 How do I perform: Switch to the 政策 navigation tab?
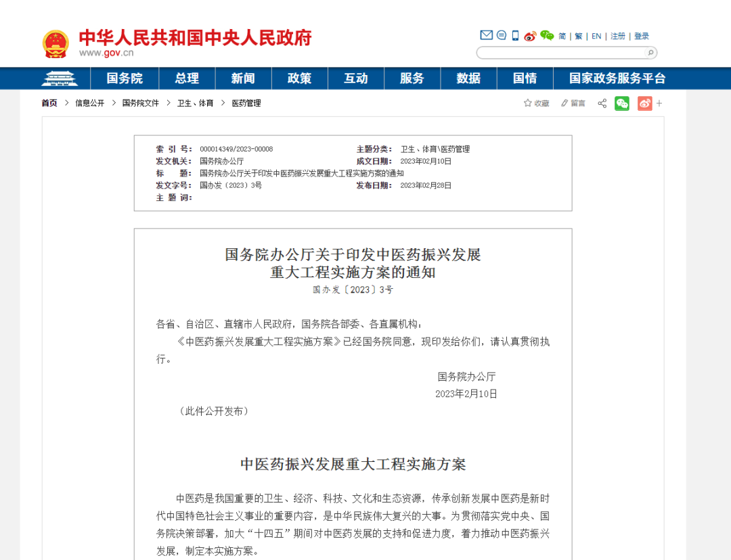[299, 78]
